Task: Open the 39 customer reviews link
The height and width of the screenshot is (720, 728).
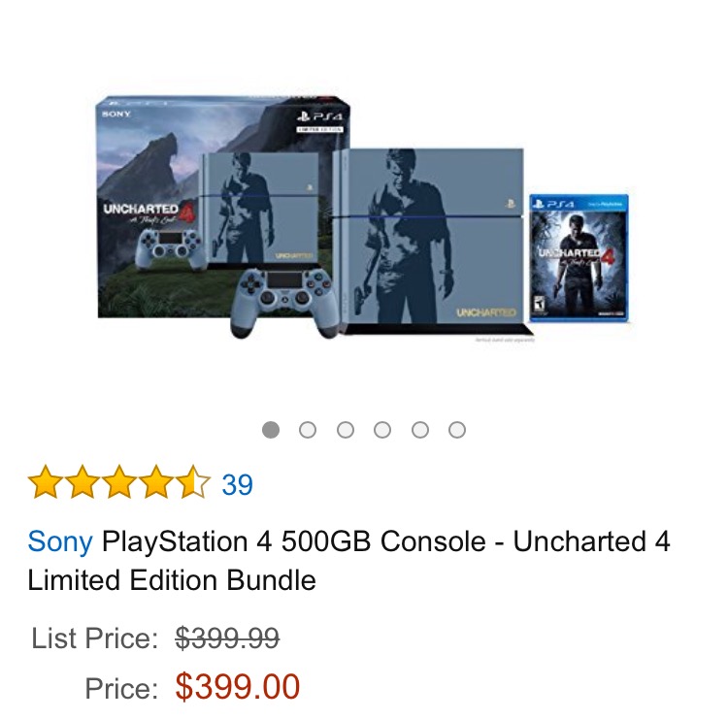Action: 237,484
